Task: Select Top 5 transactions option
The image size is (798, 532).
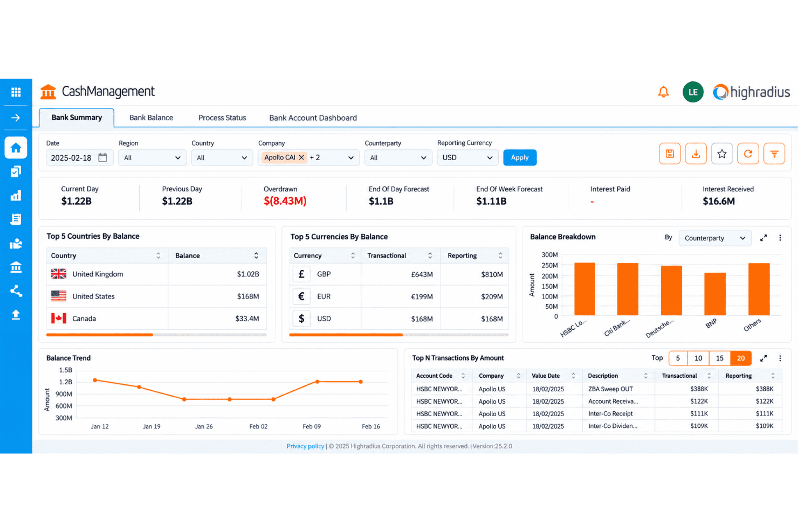Action: point(678,358)
